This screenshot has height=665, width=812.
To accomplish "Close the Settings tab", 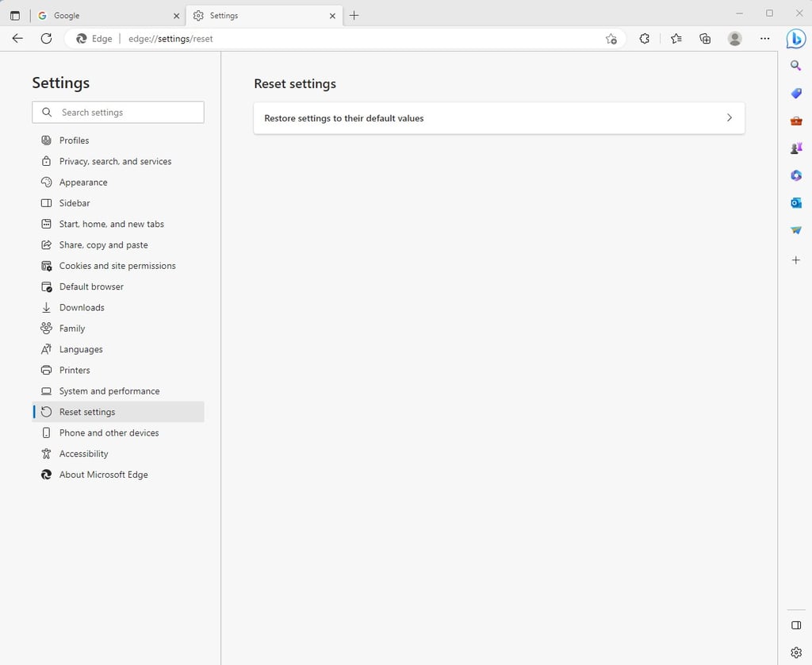I will [x=332, y=16].
